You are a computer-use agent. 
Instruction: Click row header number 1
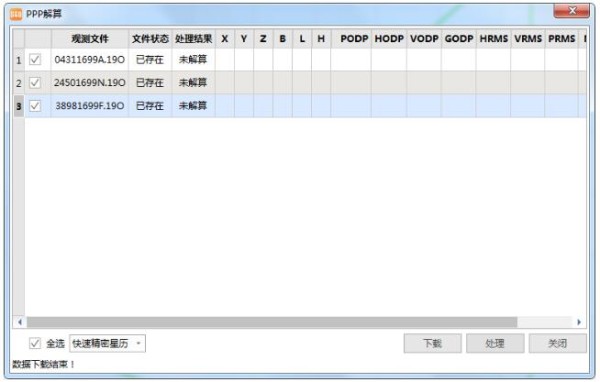point(19,60)
